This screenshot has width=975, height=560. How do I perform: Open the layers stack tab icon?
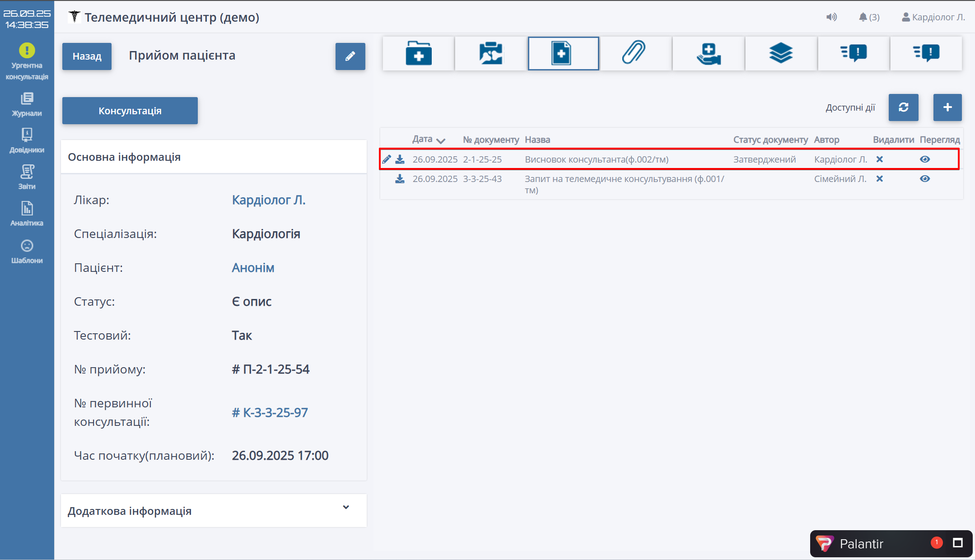coord(781,54)
